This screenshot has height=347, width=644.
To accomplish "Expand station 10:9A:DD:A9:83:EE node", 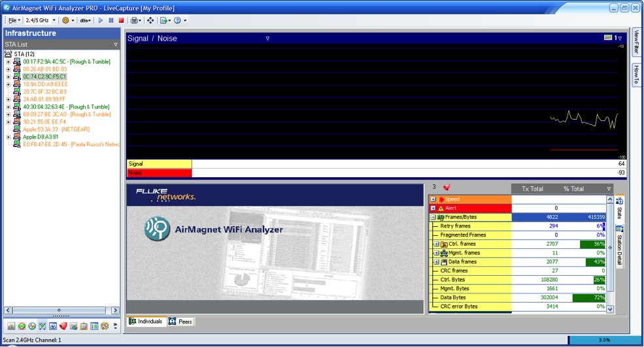I will coord(8,84).
